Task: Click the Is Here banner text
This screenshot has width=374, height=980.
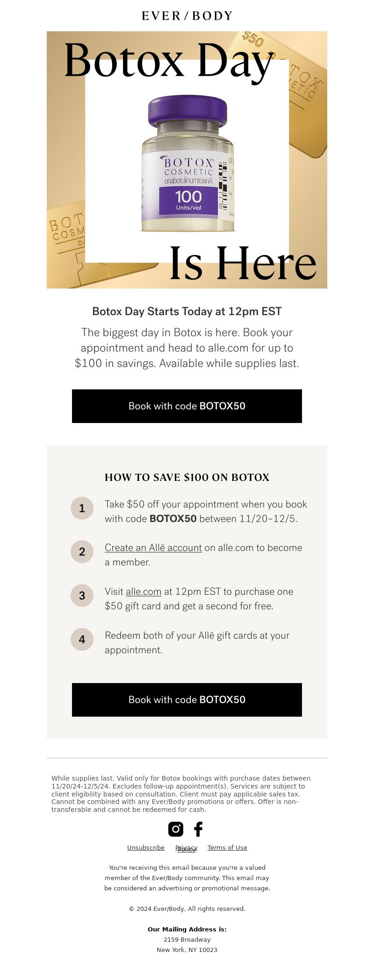Action: coord(243,263)
